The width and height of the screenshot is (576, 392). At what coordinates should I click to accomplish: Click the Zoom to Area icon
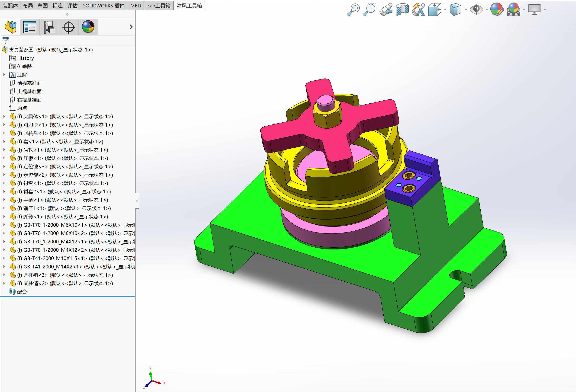click(369, 10)
